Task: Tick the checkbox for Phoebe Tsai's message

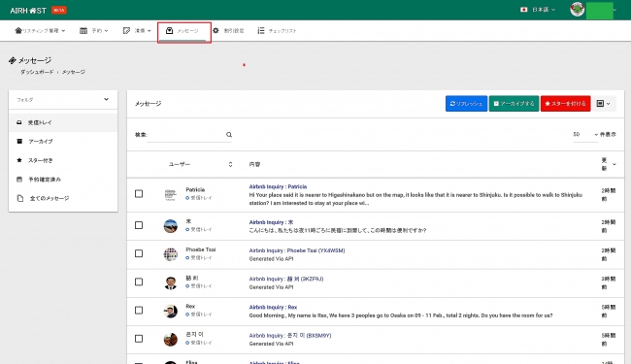Action: (139, 253)
